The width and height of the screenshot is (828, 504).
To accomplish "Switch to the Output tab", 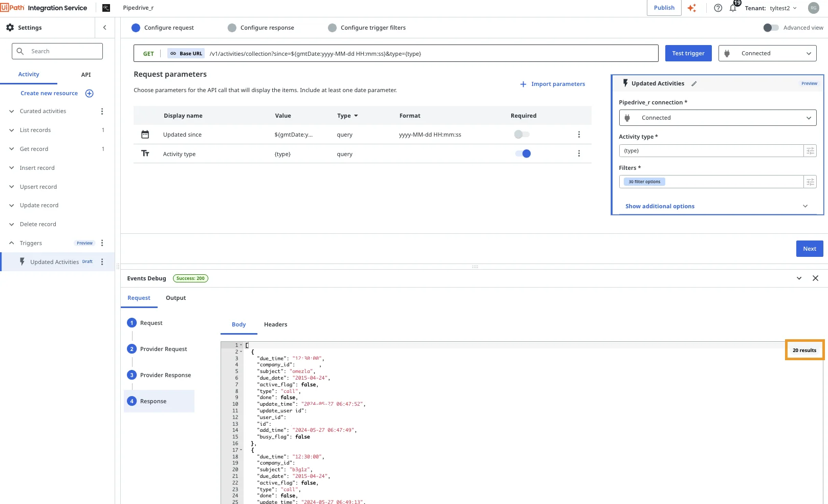I will coord(176,298).
